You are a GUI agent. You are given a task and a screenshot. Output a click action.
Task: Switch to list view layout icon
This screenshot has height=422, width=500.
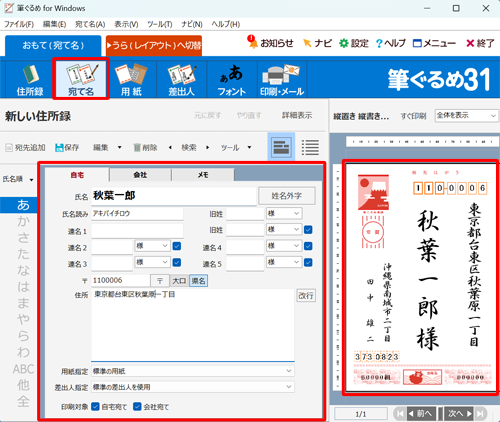pos(310,147)
